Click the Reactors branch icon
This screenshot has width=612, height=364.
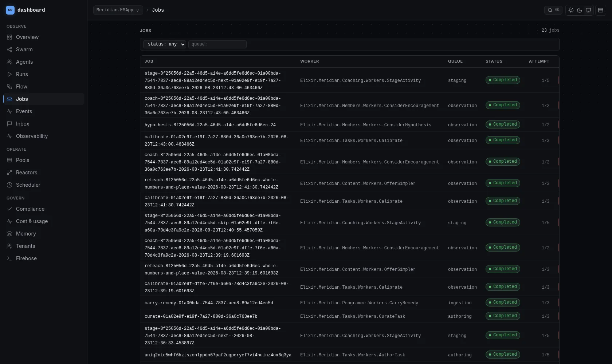pos(9,173)
